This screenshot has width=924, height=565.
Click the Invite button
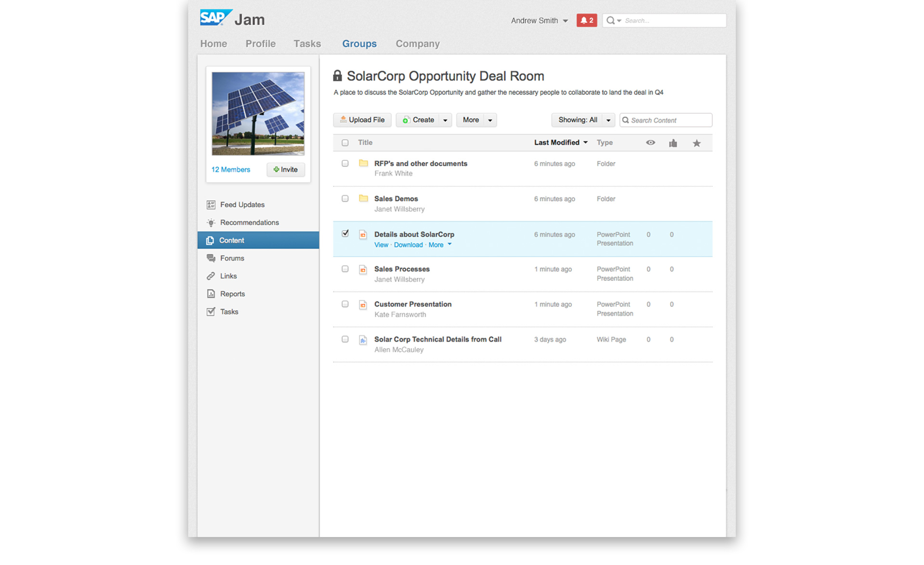286,170
